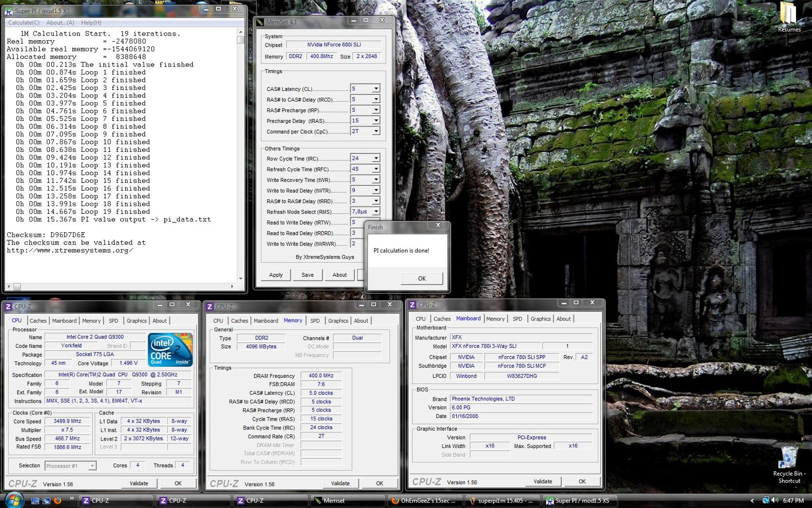Click OK in the Finish dialog

tap(422, 278)
